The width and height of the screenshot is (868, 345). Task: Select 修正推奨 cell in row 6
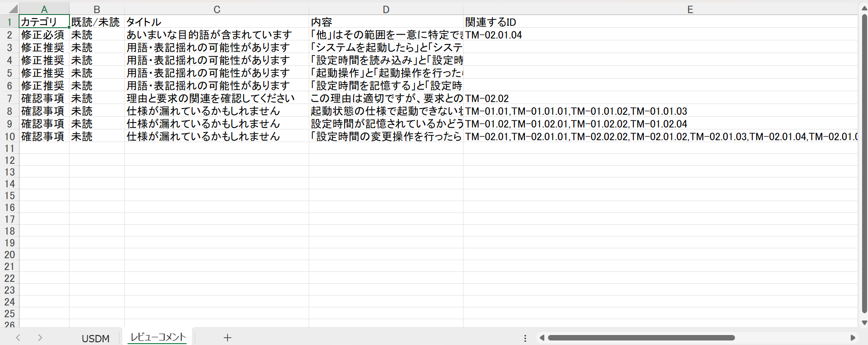[x=44, y=85]
